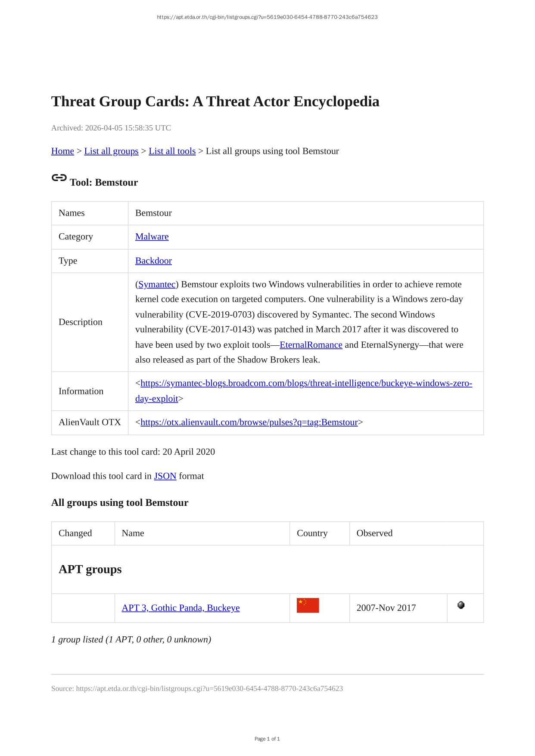The height and width of the screenshot is (756, 535).
Task: Click the 2007-Nov 2017 observed cell
Action: point(386,608)
